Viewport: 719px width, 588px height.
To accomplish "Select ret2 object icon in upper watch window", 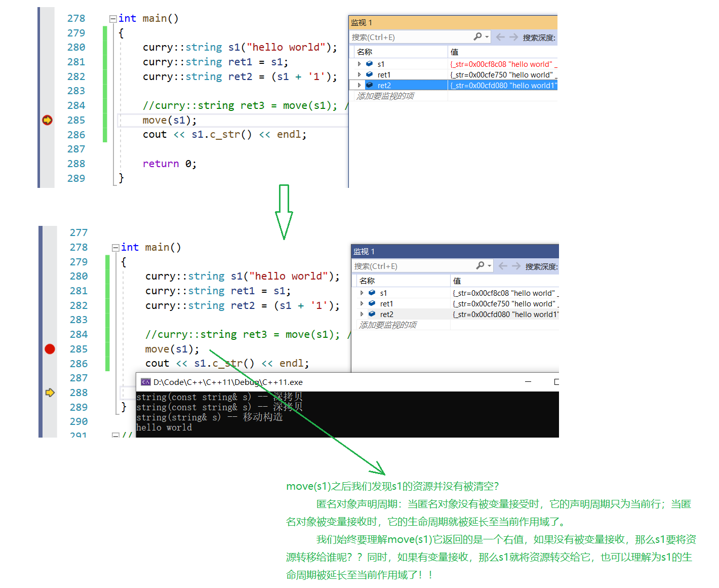I will [369, 85].
